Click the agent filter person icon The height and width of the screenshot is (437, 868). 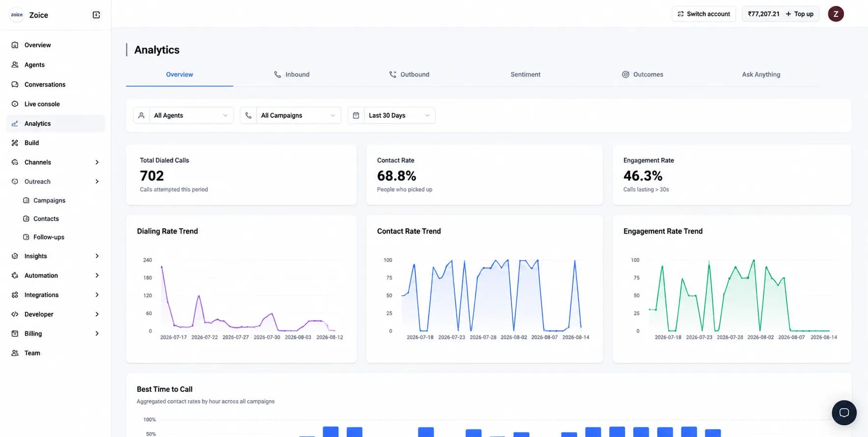[x=141, y=115]
